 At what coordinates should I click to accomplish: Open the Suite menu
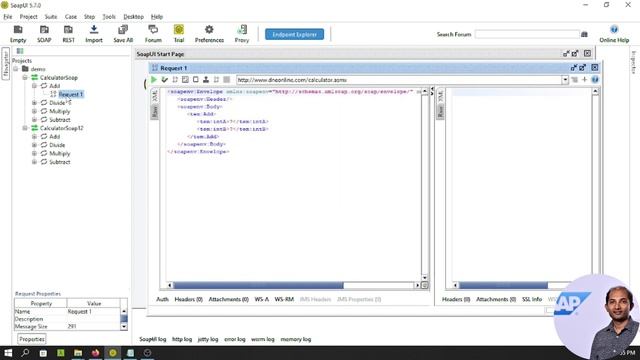point(51,17)
